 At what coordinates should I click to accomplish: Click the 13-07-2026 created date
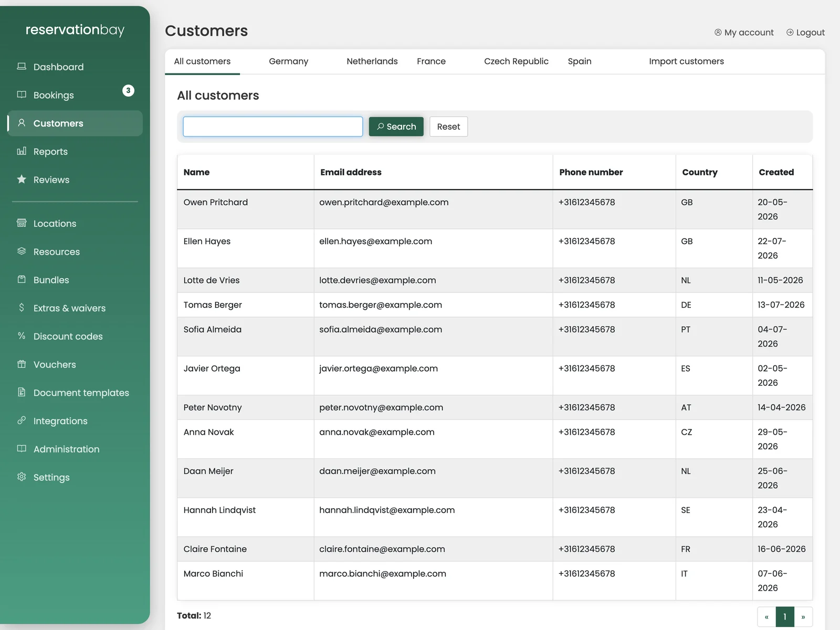click(781, 305)
